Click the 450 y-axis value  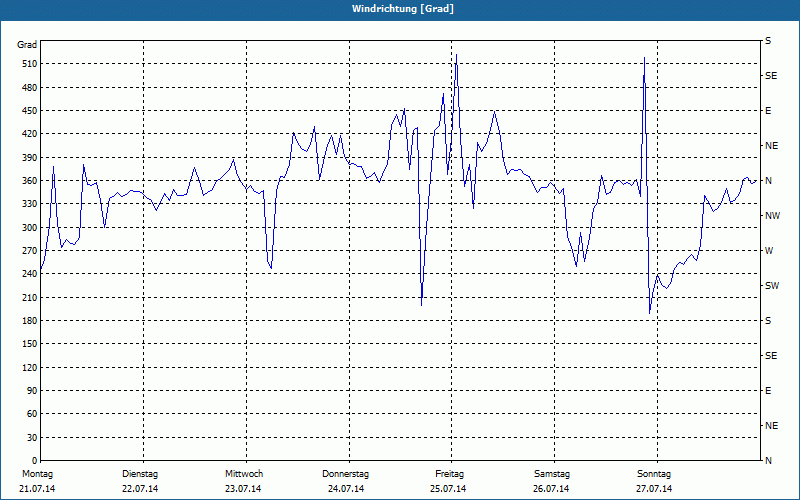tap(30, 111)
